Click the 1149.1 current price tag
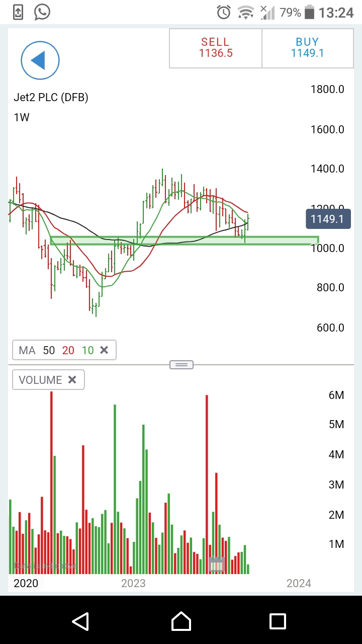Viewport: 362px width, 644px height. 328,219
